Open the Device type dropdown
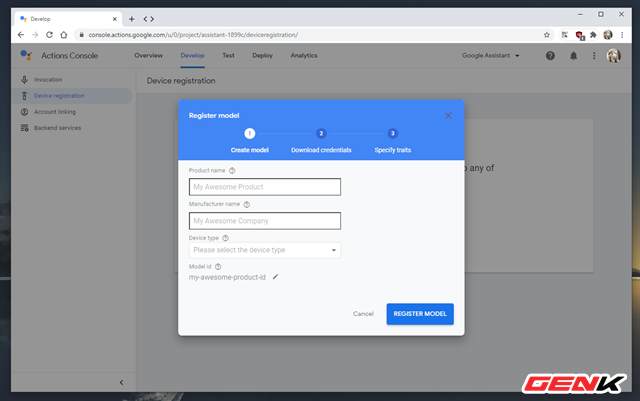 [x=264, y=250]
